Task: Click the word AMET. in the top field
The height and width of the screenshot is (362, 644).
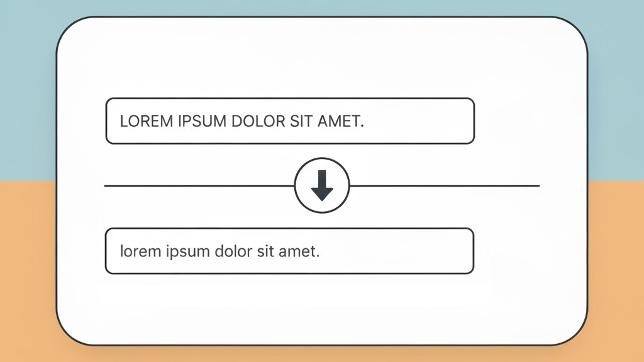Action: (x=340, y=121)
